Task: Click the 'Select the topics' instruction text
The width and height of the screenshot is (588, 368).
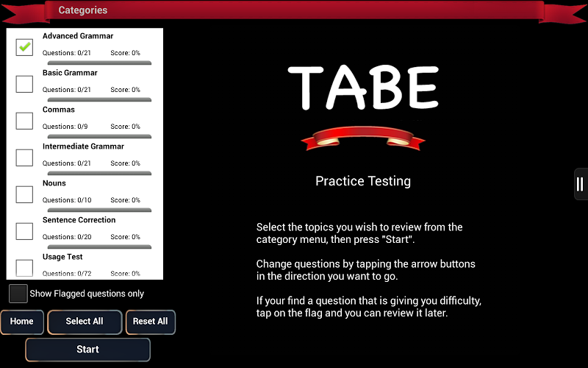Action: 359,233
